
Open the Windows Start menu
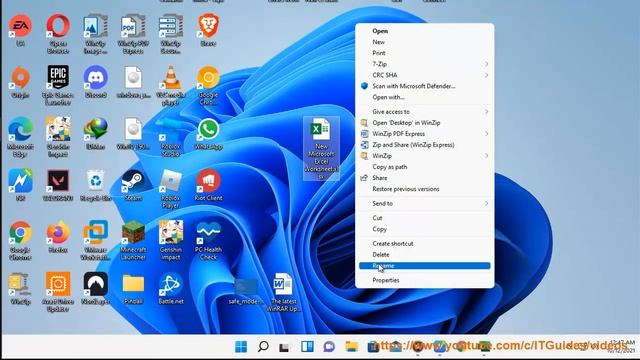(x=241, y=347)
